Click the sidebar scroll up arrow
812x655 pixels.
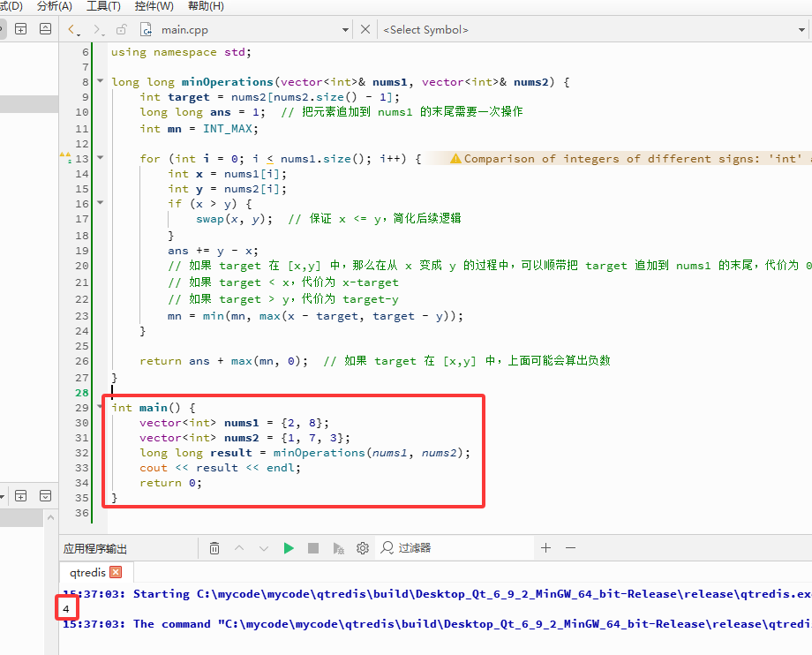50,517
